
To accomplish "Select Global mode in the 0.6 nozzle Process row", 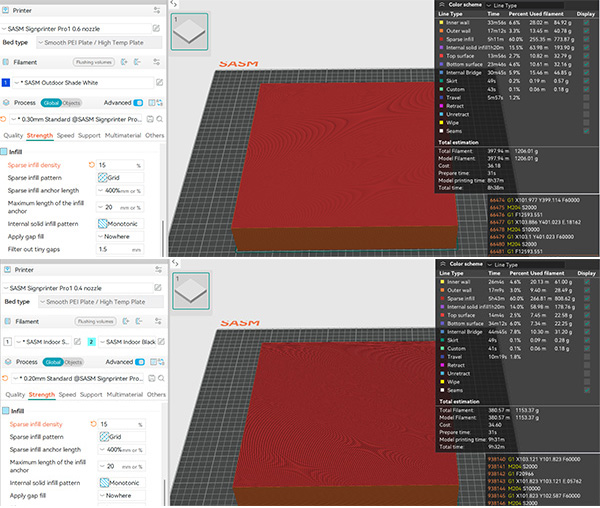I will pos(51,103).
